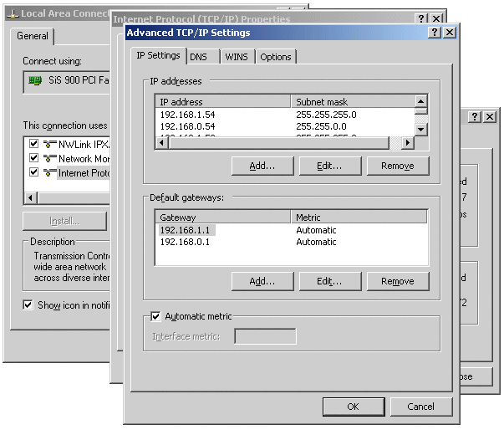This screenshot has height=435, width=504.
Task: Click the Internet Protocol component icon
Action: pos(50,172)
